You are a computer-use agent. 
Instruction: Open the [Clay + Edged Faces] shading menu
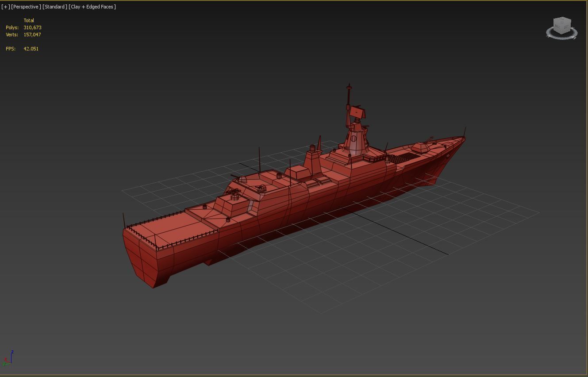pos(92,7)
